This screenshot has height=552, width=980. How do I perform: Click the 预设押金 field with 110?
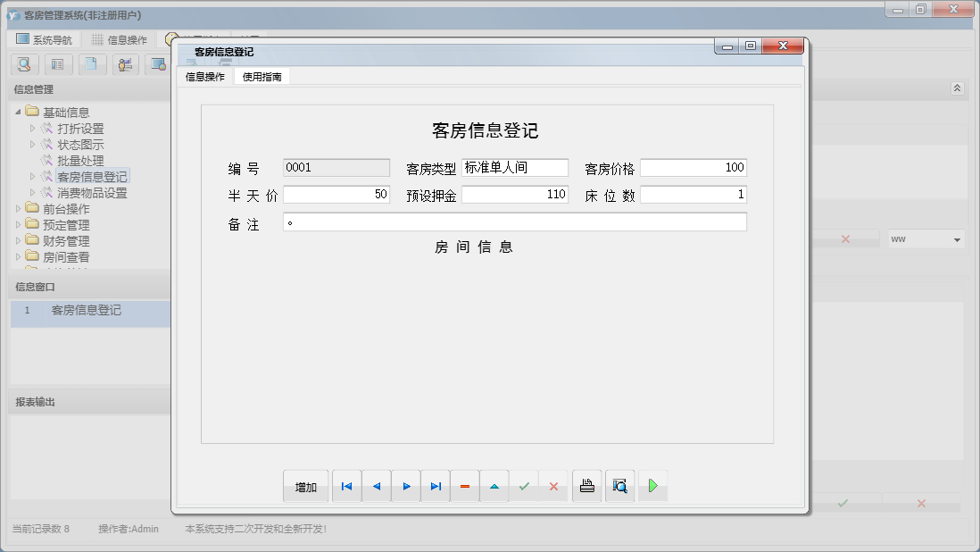click(x=515, y=195)
